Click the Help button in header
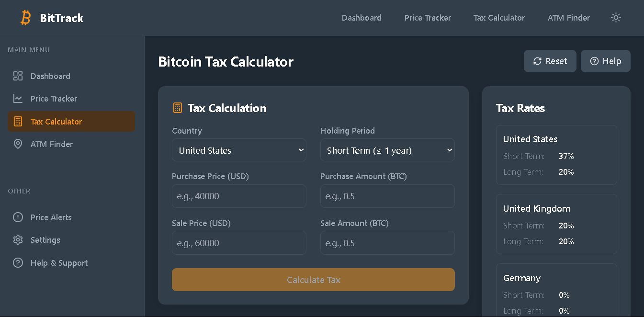This screenshot has height=317, width=644. [x=605, y=61]
